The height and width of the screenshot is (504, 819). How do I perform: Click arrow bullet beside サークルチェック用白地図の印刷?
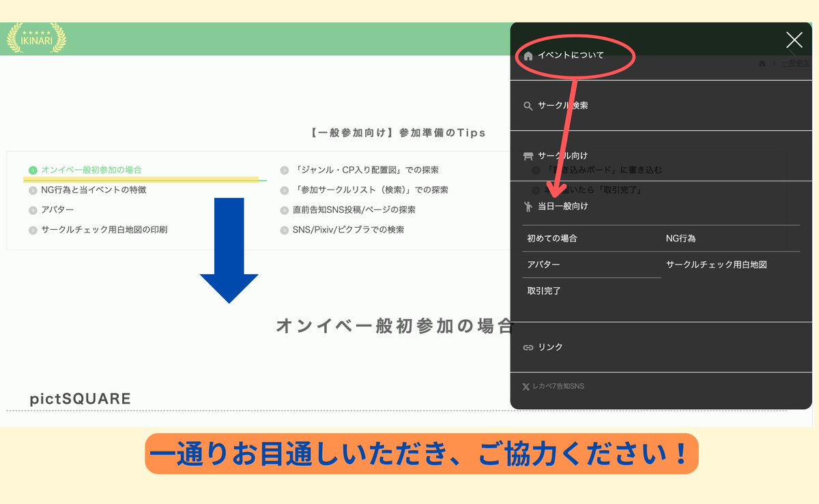[33, 231]
